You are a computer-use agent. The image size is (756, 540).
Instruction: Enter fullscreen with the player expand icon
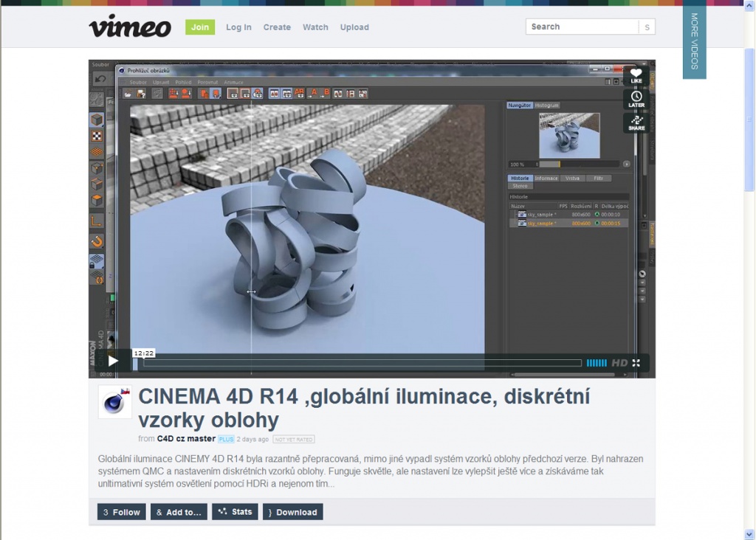[636, 363]
